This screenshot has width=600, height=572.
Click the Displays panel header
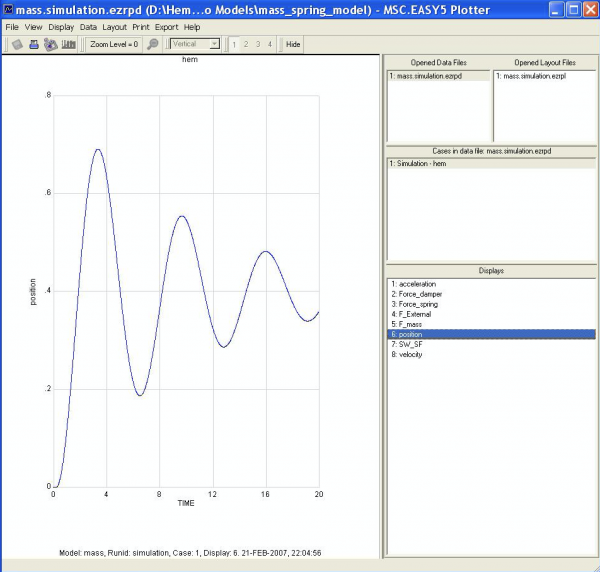pyautogui.click(x=491, y=271)
